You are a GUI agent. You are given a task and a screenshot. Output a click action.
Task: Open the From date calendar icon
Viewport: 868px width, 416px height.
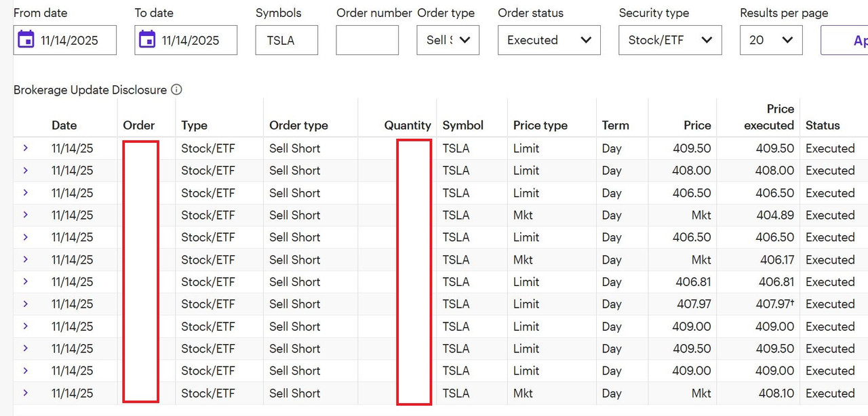tap(26, 39)
